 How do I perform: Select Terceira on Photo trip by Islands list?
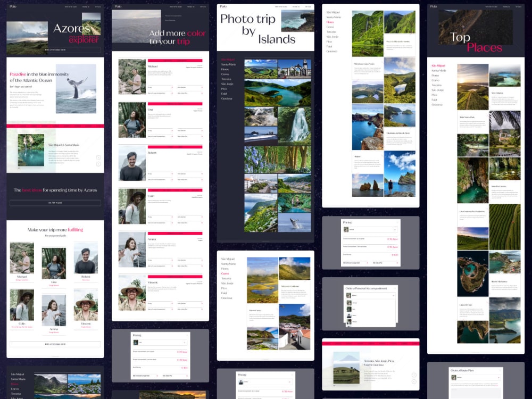226,79
